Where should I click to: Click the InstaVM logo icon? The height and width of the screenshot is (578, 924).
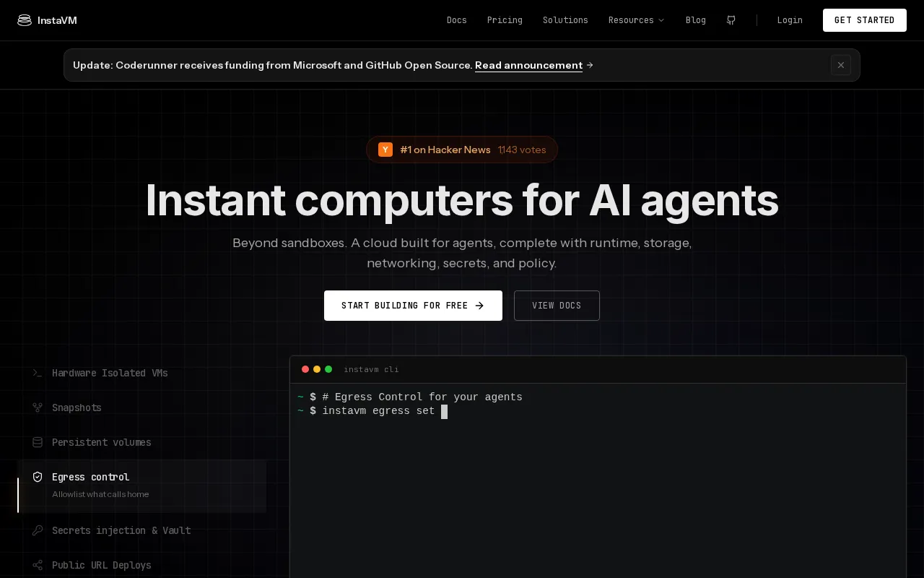(25, 20)
